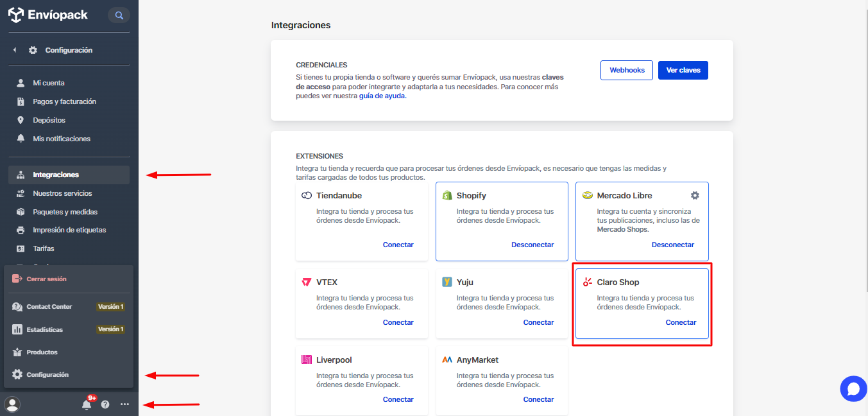This screenshot has width=868, height=416.
Task: Click the Tiendanube card title
Action: click(339, 195)
